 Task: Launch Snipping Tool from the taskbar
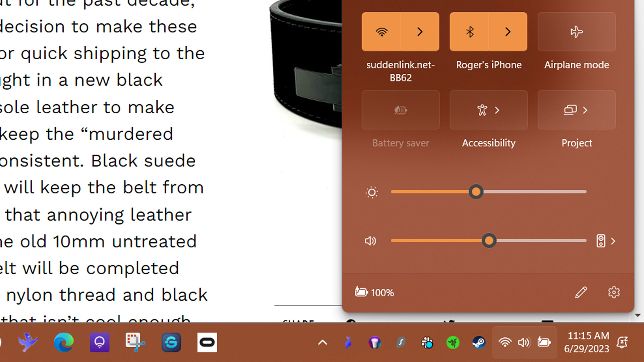135,342
